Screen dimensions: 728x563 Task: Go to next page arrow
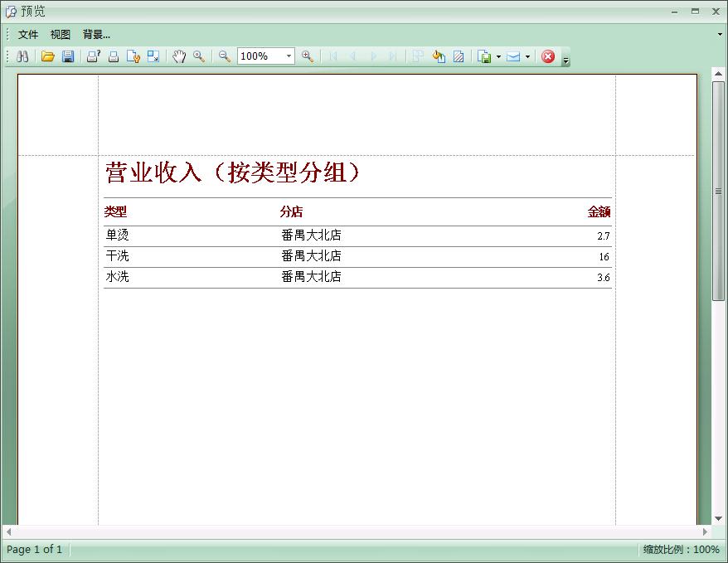coord(373,56)
